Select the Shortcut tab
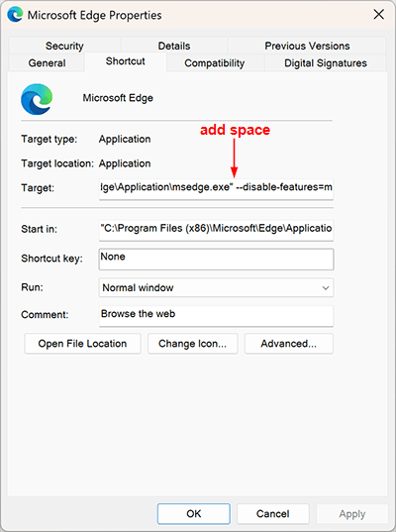The image size is (396, 532). click(125, 61)
